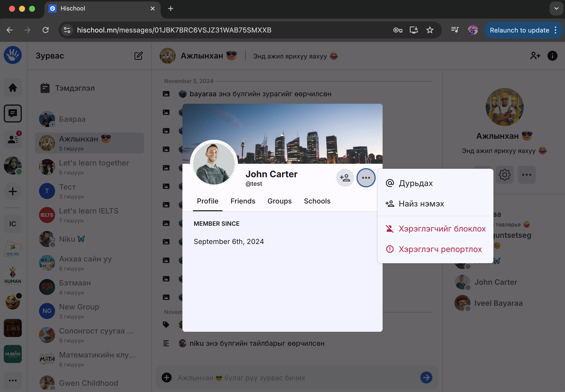Click the plus icon to add school
The height and width of the screenshot is (392, 565).
click(x=13, y=192)
